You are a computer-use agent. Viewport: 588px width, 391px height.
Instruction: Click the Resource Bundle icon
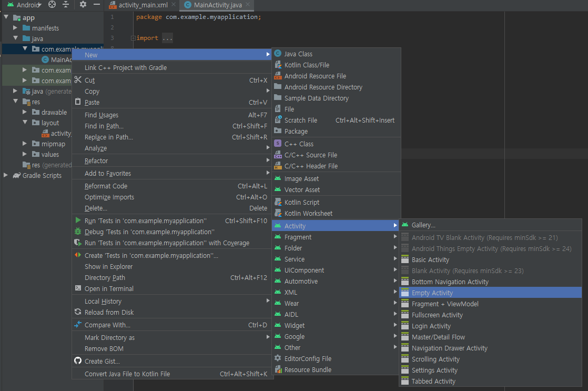(278, 369)
